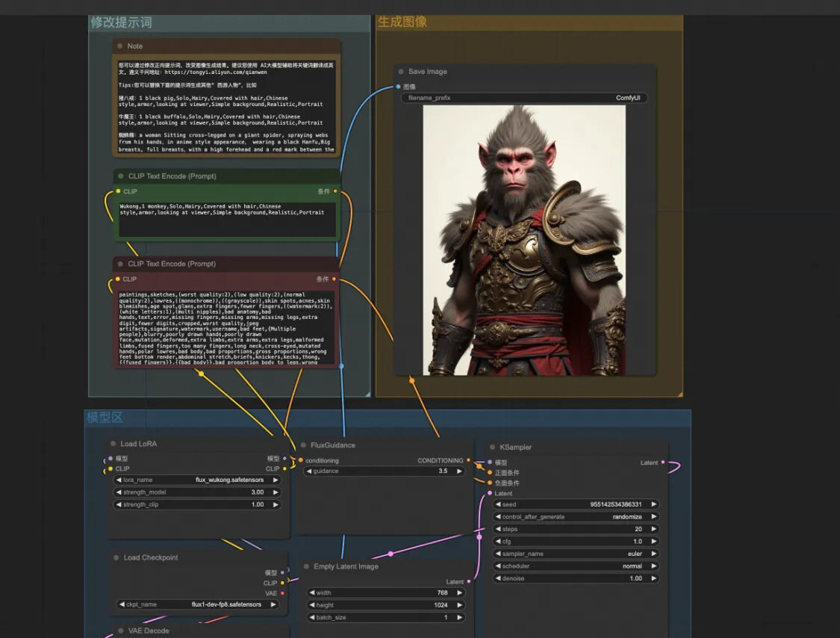Click the filename_prefix ComfyUI field
The image size is (840, 638).
click(x=524, y=98)
